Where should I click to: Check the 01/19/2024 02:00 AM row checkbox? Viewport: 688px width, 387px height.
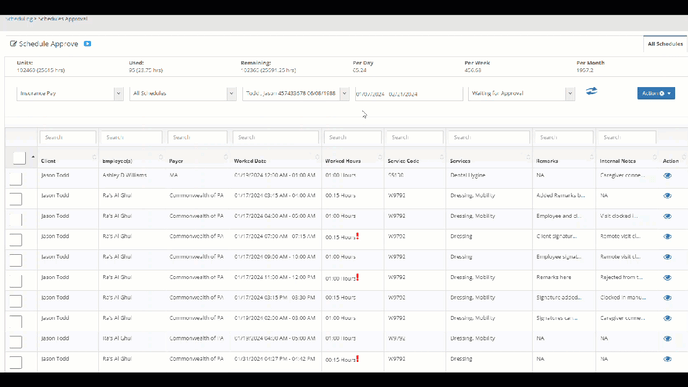pyautogui.click(x=16, y=322)
